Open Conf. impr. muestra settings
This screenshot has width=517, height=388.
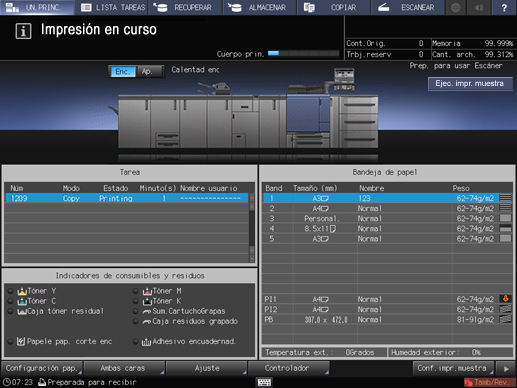[x=453, y=368]
